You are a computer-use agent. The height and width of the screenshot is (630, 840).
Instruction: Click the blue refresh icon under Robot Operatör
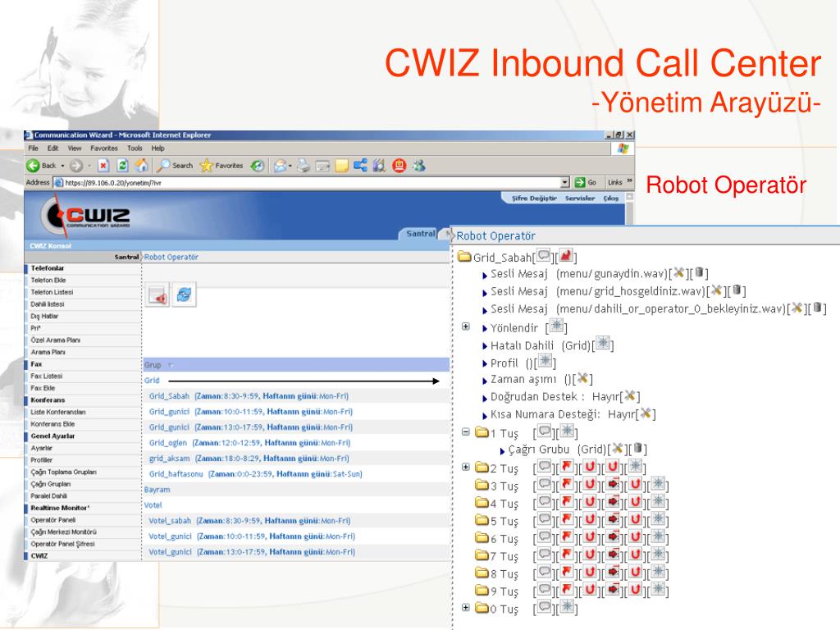[184, 294]
